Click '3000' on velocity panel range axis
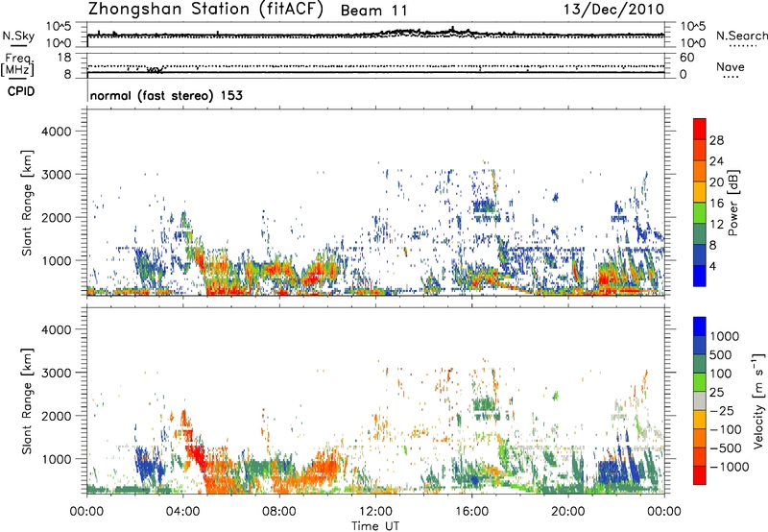768x532 pixels. click(57, 373)
